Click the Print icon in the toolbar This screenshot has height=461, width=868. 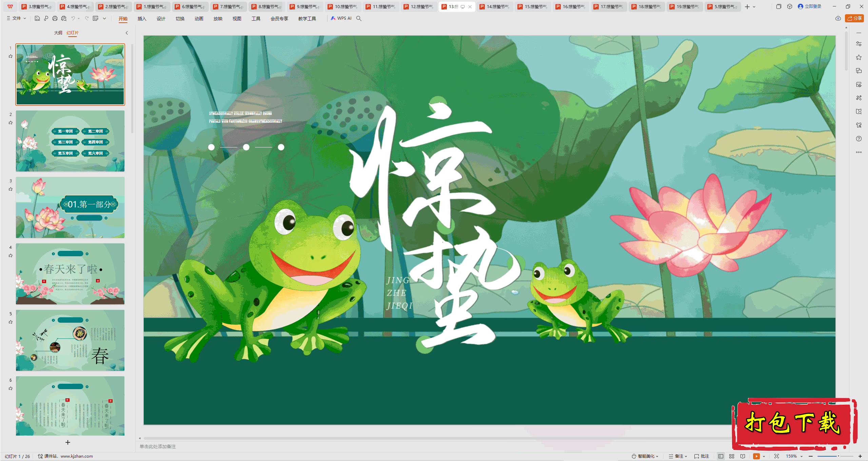pos(55,18)
